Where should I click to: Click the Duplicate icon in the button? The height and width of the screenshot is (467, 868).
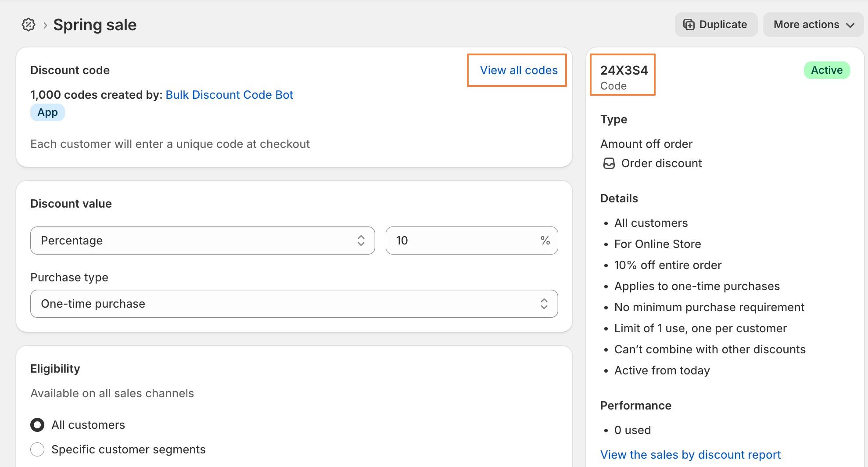click(689, 25)
